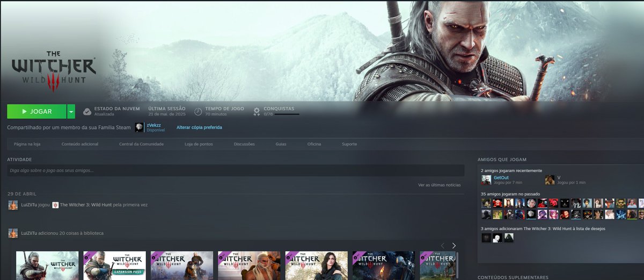Open 'The Witcher 3: Wild Hunt' activity link
The width and height of the screenshot is (644, 280).
click(85, 205)
